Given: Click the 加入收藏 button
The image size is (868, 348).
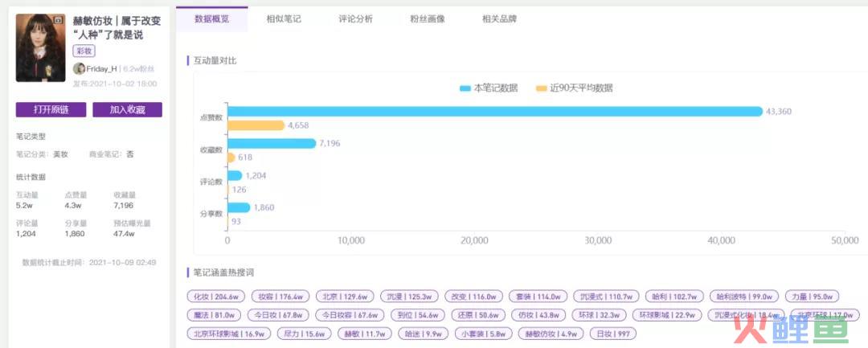Looking at the screenshot, I should coord(127,109).
